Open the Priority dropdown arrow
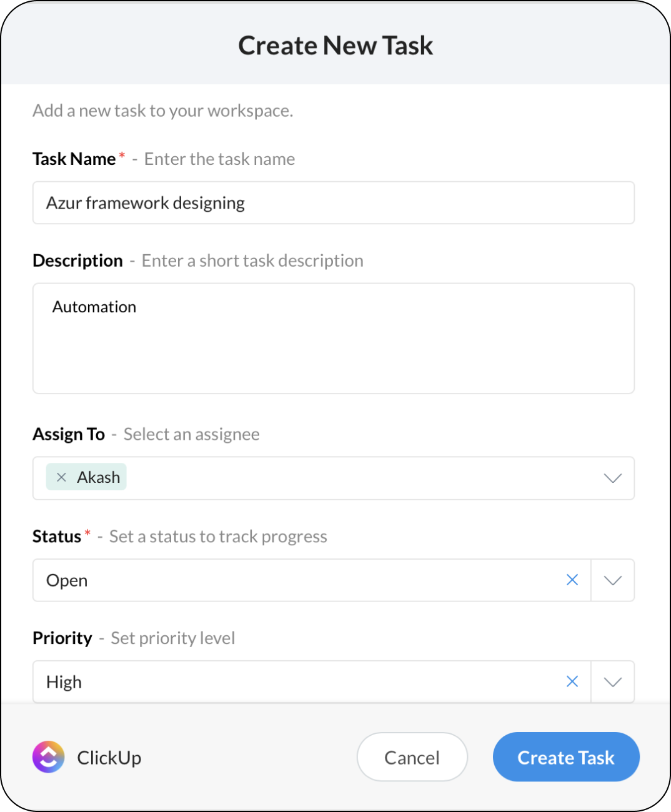 613,681
